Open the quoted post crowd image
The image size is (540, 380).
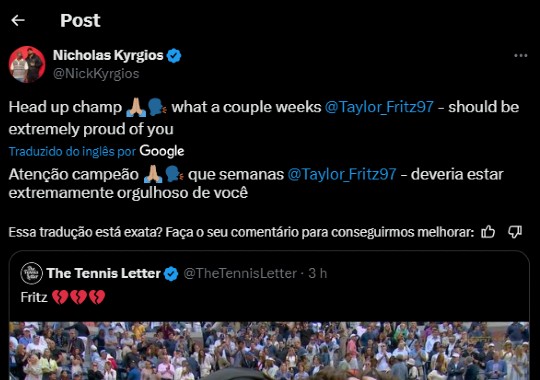pyautogui.click(x=269, y=351)
